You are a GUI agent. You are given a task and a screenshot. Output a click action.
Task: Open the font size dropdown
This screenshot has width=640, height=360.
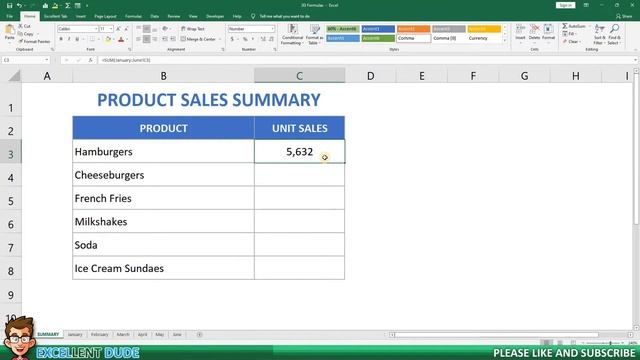111,29
